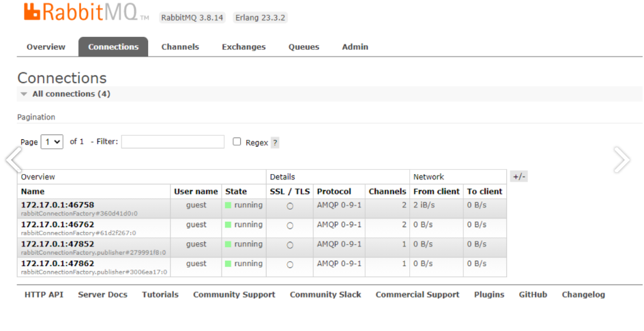
Task: Click rabbitConnectionFactory#61d2f267:0 label
Action: (78, 233)
